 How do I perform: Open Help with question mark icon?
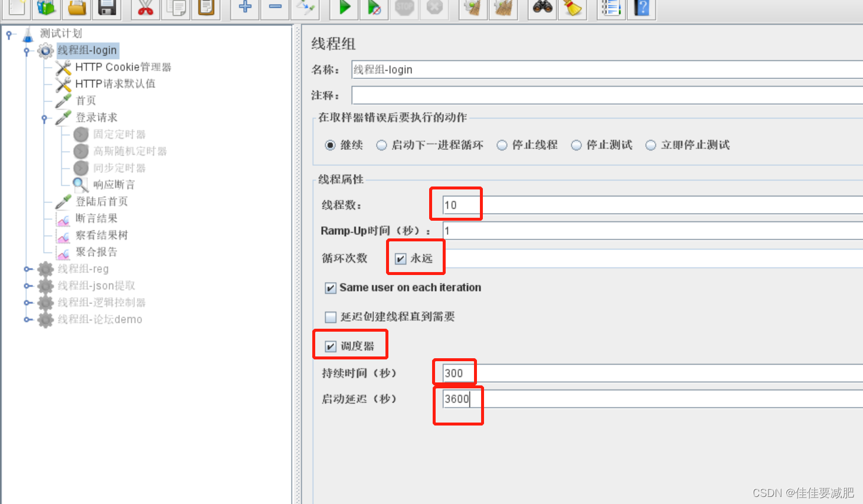[x=642, y=7]
